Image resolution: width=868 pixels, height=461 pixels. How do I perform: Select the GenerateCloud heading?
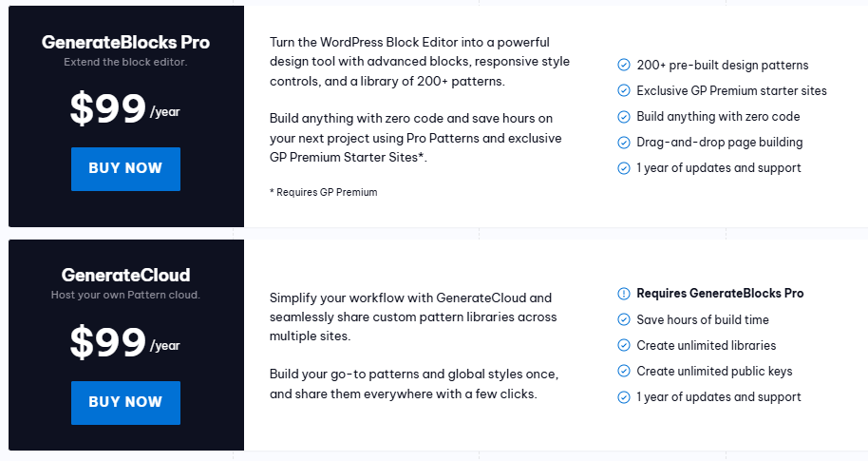(125, 275)
